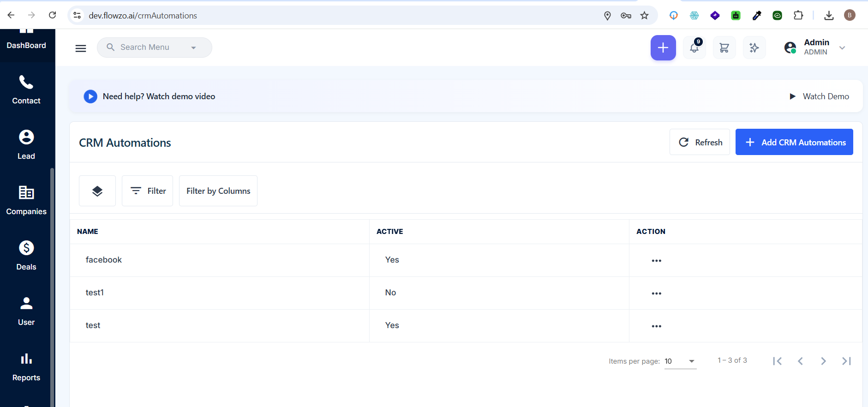Screen dimensions: 868x407
Task: Click the Admin profile avatar
Action: click(x=790, y=48)
